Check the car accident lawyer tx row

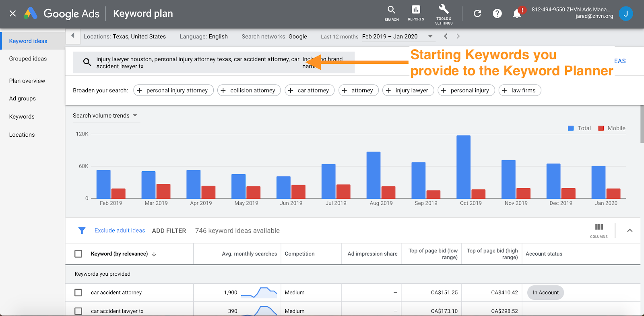pos(78,311)
